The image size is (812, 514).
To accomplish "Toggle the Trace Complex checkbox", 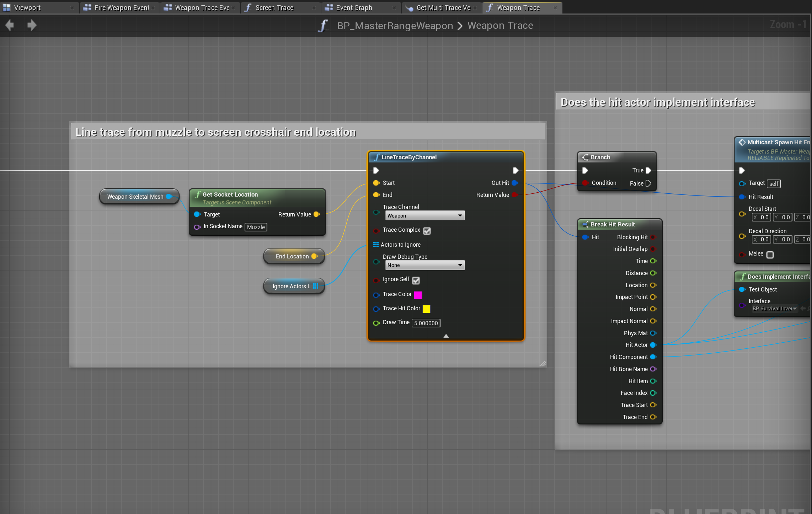I will click(427, 231).
